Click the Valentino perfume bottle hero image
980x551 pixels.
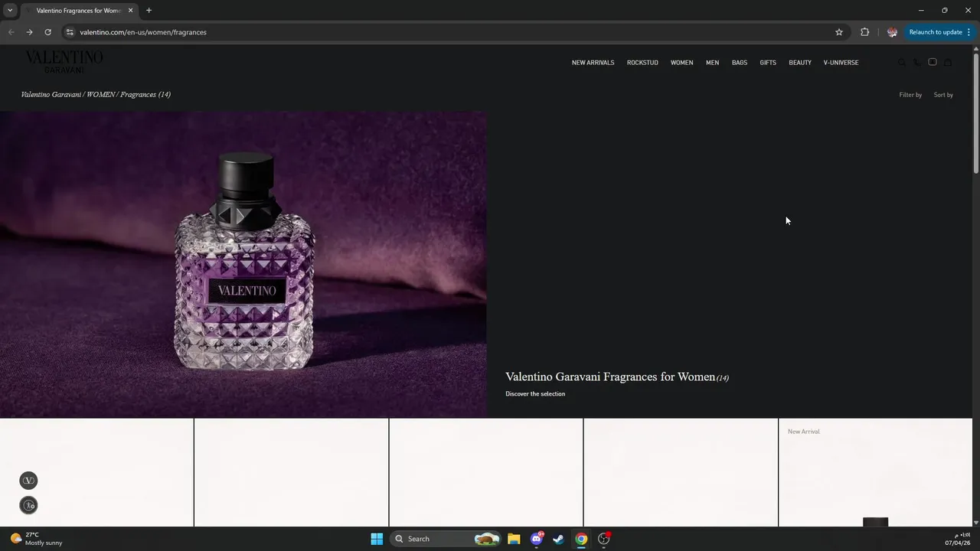pos(243,265)
